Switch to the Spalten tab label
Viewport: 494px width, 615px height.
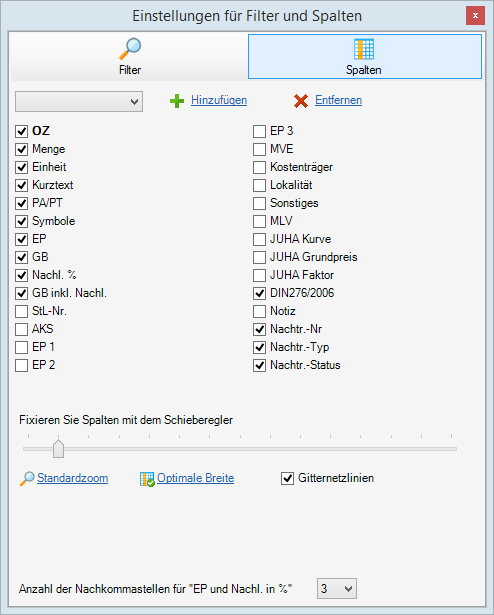[x=364, y=70]
